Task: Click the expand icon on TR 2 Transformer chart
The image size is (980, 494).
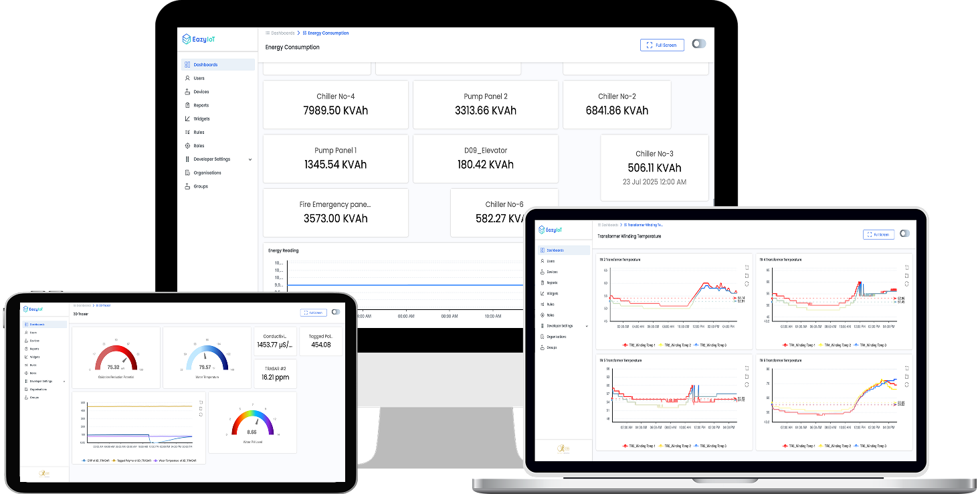Action: tap(747, 268)
